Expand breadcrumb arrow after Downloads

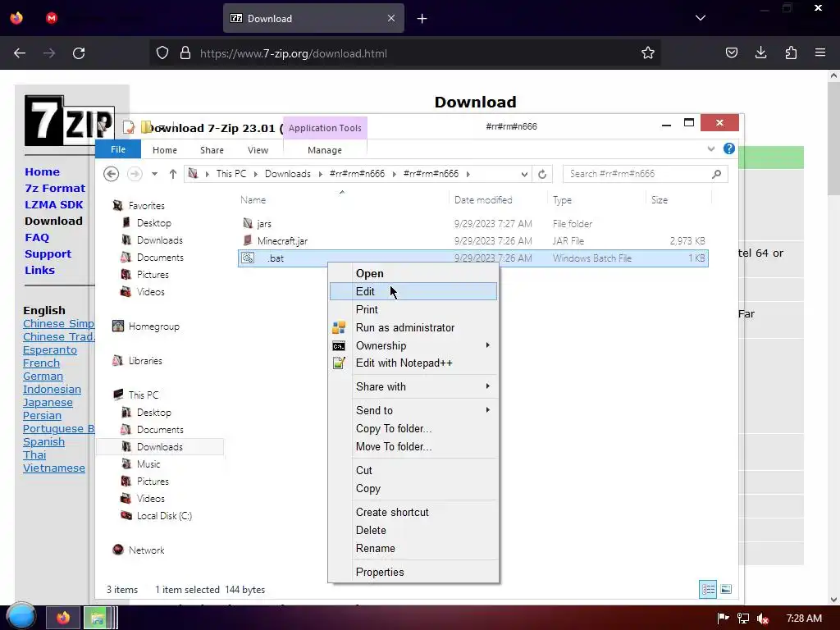click(321, 174)
